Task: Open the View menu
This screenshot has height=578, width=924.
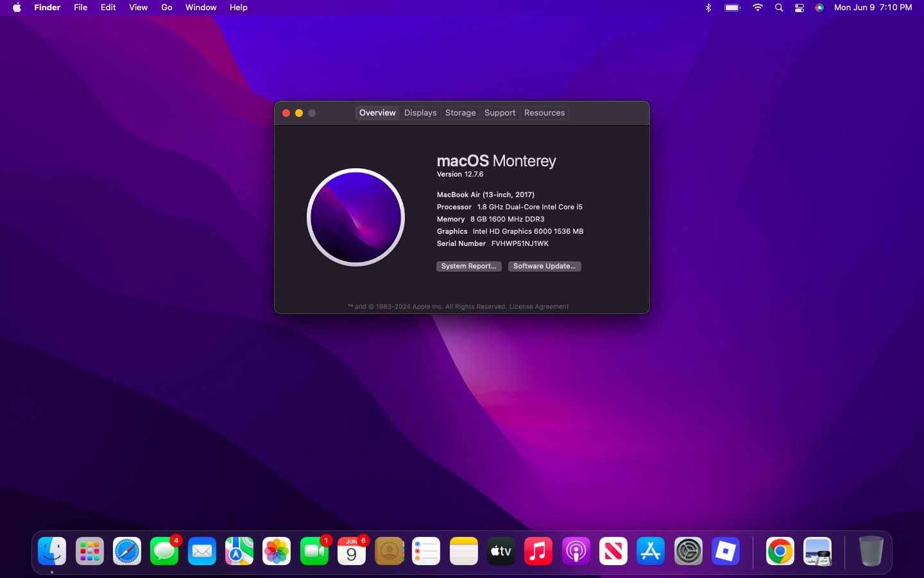Action: point(139,8)
